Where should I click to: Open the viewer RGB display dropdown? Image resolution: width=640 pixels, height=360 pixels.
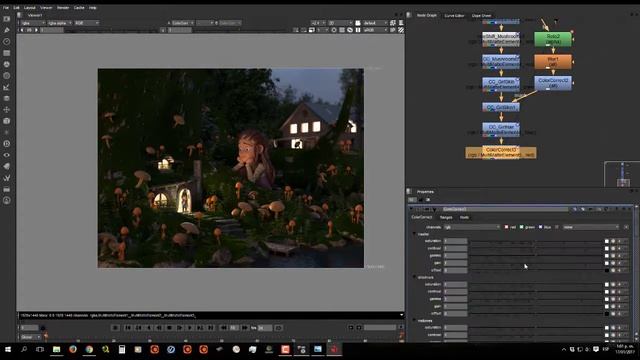point(86,23)
